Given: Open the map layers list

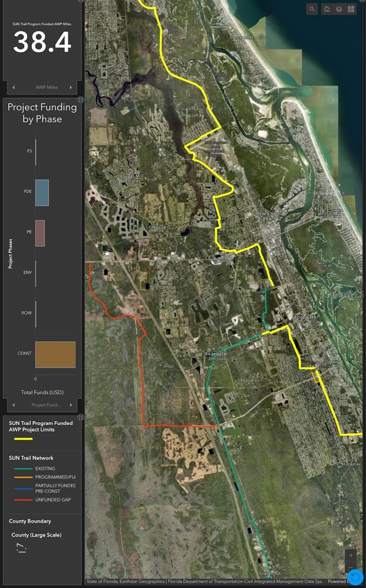Looking at the screenshot, I should pos(339,9).
